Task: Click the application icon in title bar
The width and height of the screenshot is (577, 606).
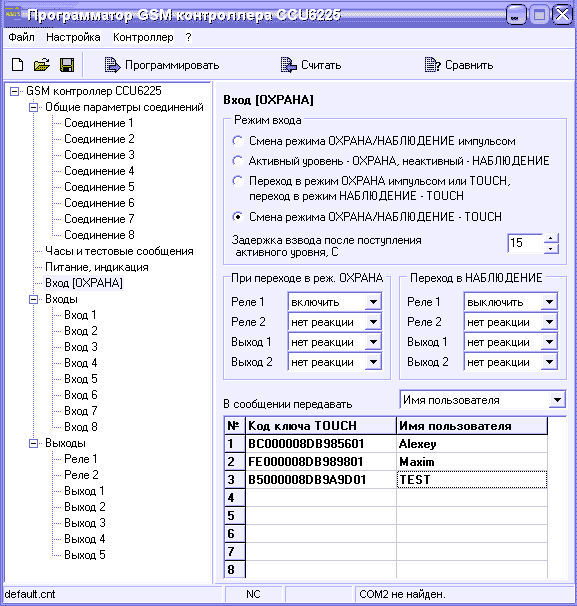Action: pos(13,14)
